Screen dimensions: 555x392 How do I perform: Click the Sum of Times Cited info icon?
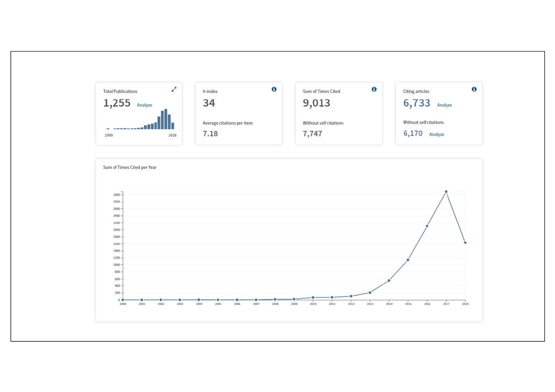click(374, 89)
